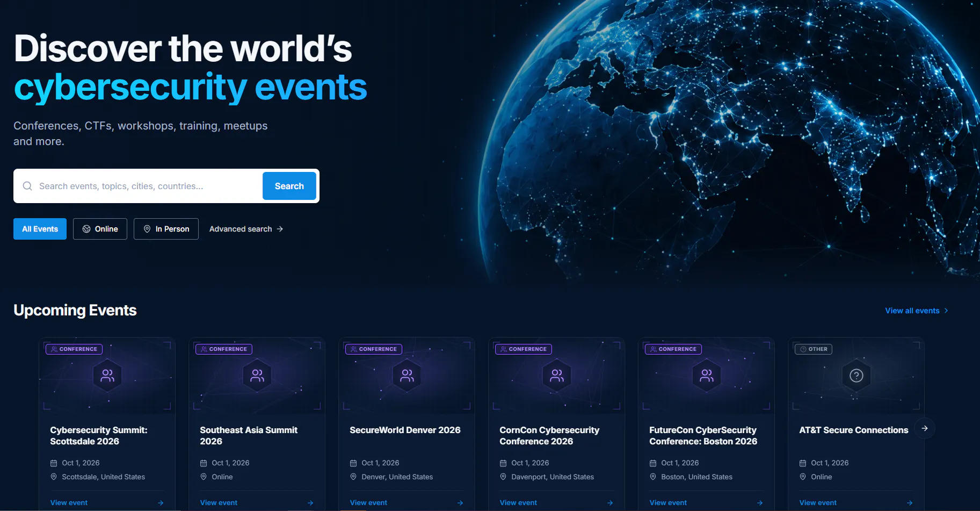
Task: Click people hexagon icon on SecureWorld Denver card
Action: pos(407,376)
